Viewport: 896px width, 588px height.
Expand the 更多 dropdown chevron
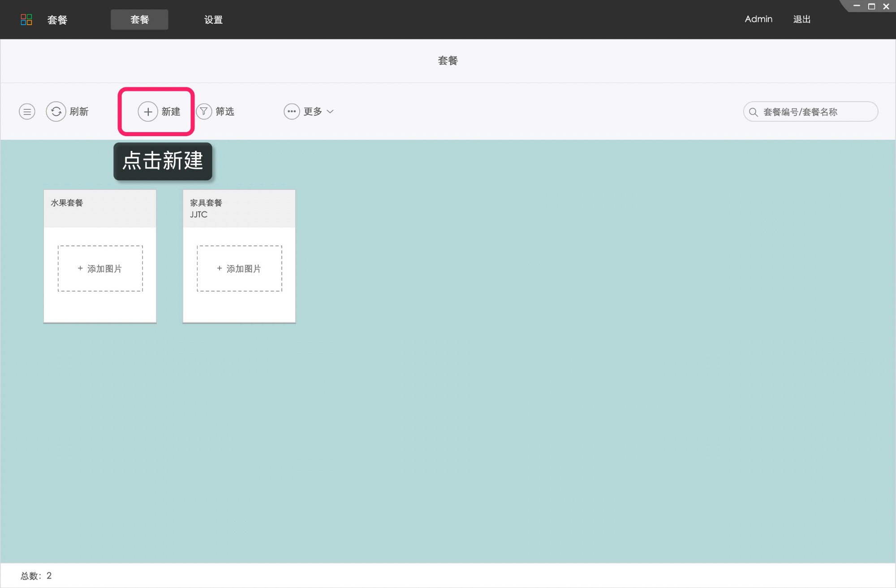(330, 112)
